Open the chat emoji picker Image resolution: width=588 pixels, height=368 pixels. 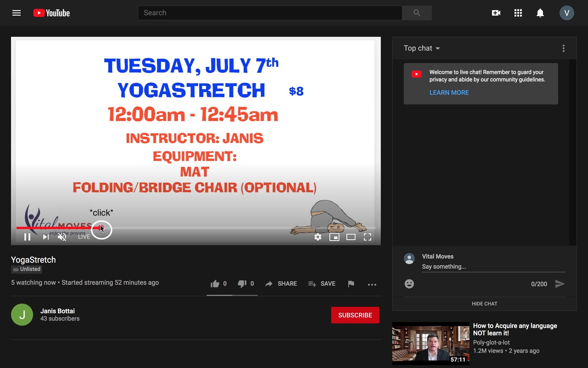point(409,283)
